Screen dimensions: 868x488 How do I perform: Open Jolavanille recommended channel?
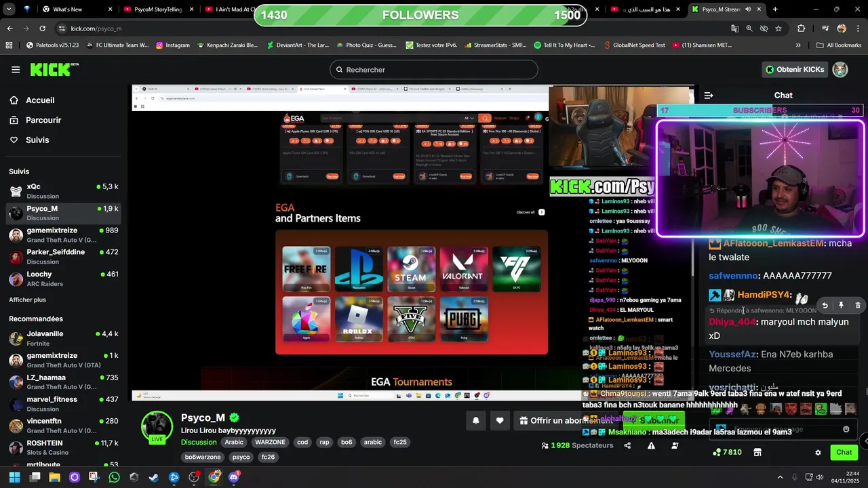click(63, 338)
